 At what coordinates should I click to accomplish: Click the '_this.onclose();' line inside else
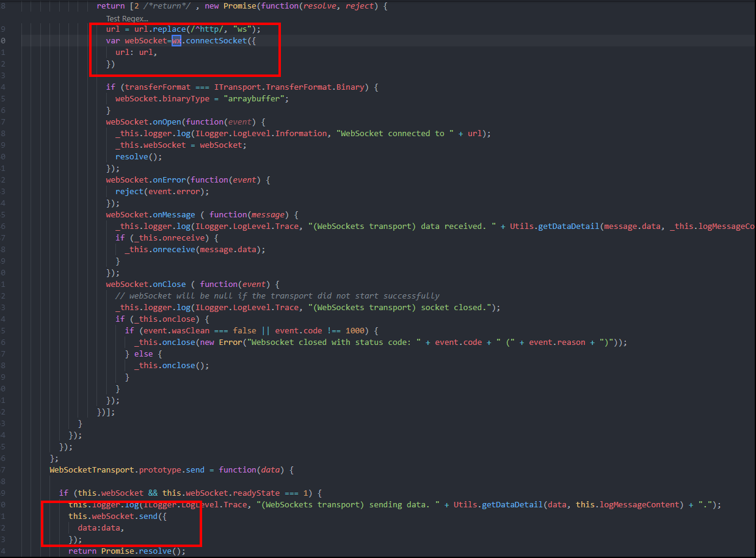click(172, 365)
